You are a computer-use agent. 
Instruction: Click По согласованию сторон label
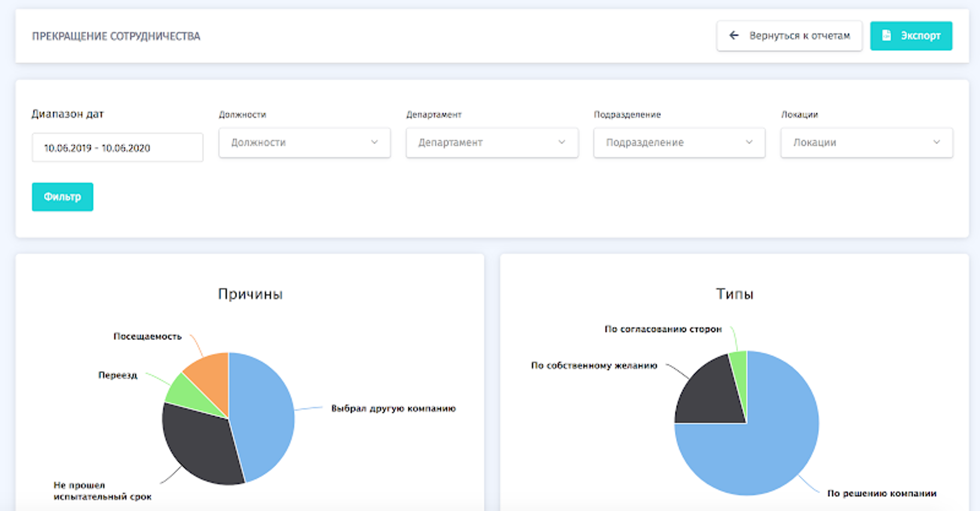point(663,329)
